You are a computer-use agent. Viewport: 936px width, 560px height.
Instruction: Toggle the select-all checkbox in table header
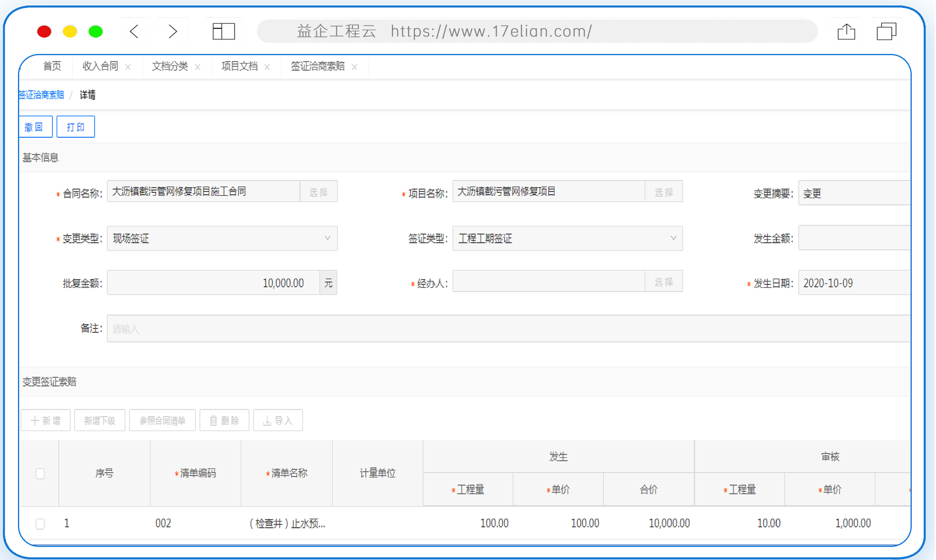(x=40, y=474)
